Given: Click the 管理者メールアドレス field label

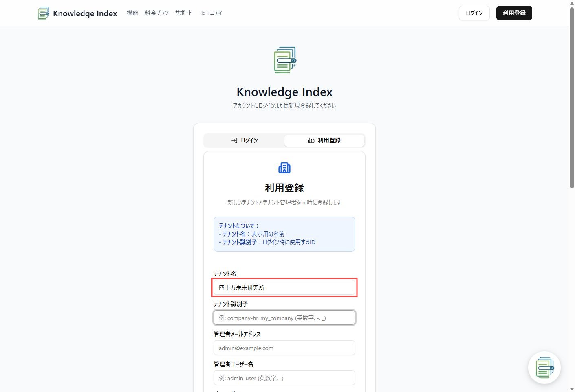Looking at the screenshot, I should pos(237,334).
